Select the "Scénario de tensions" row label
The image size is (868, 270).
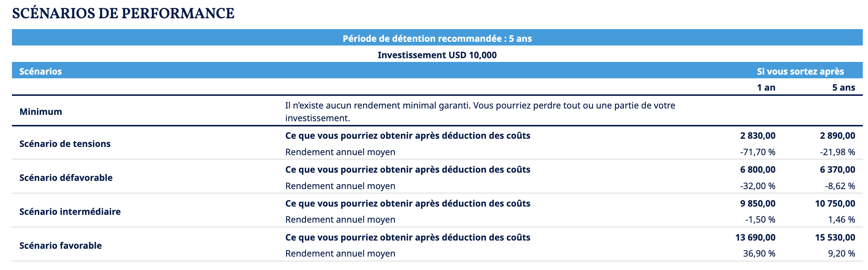coord(65,144)
